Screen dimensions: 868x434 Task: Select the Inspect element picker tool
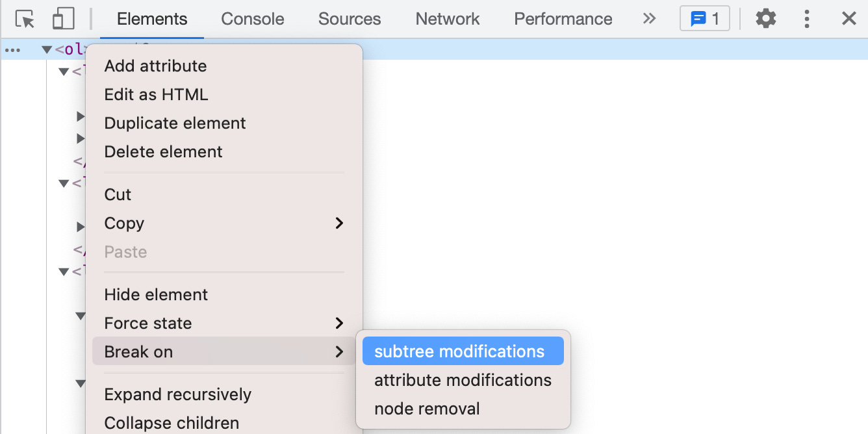pos(25,19)
